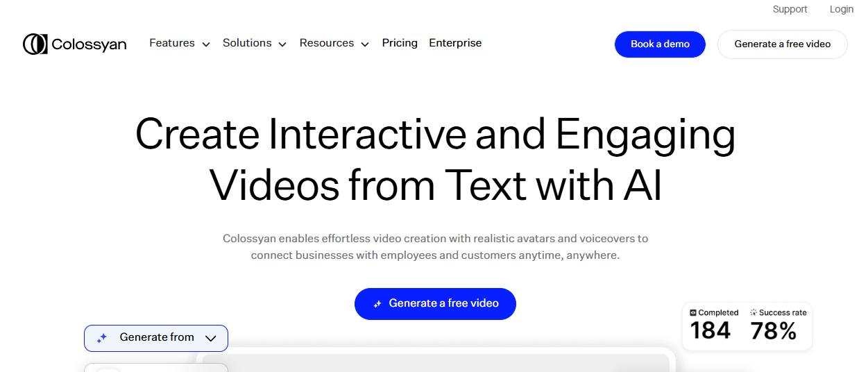Viewport: 868px width, 372px height.
Task: Expand the Solutions chevron arrow
Action: (x=282, y=44)
